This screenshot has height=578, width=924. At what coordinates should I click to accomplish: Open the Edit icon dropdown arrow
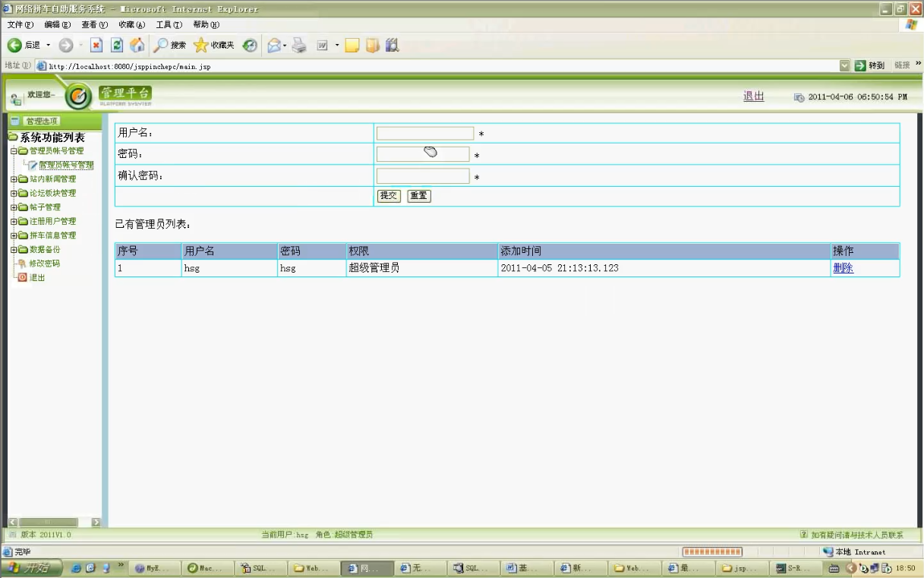(x=337, y=46)
